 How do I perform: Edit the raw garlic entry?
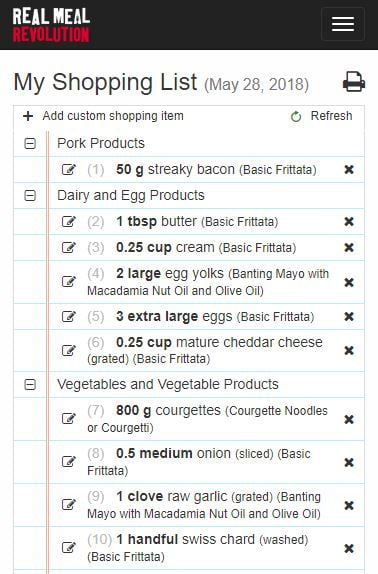click(x=69, y=504)
